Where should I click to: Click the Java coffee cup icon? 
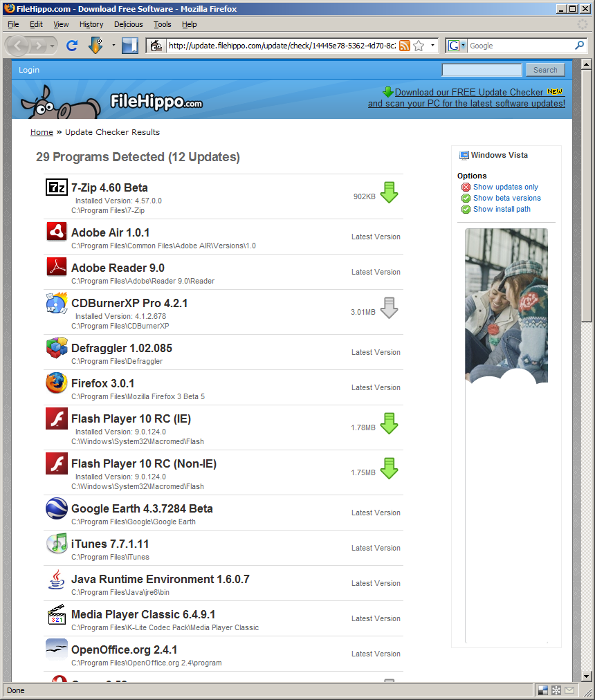tap(56, 579)
